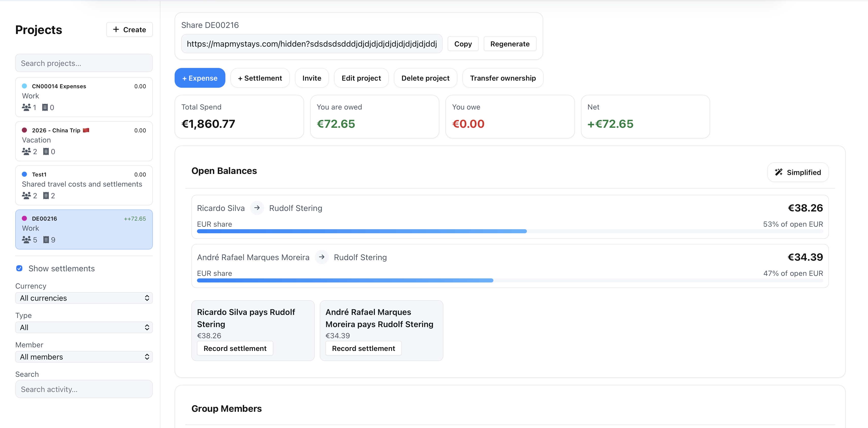Click arrow icon after André Rafael Marques Moreira
This screenshot has width=868, height=428.
pos(322,257)
